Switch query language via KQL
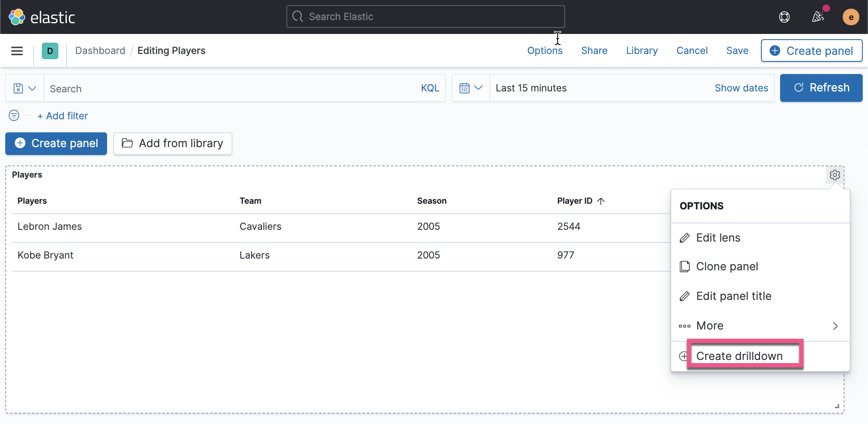The width and height of the screenshot is (868, 424). pos(430,88)
